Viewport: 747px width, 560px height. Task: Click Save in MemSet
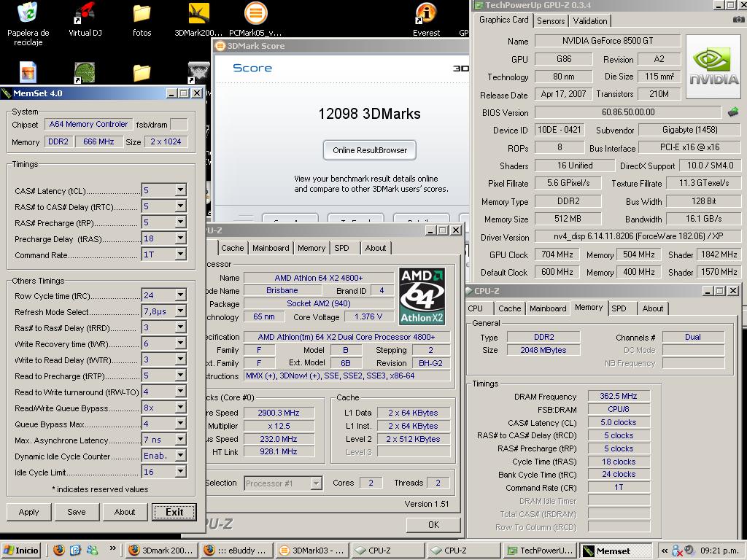point(76,512)
